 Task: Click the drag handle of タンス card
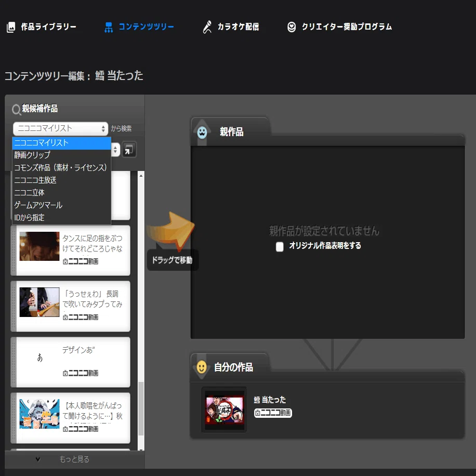pyautogui.click(x=14, y=250)
